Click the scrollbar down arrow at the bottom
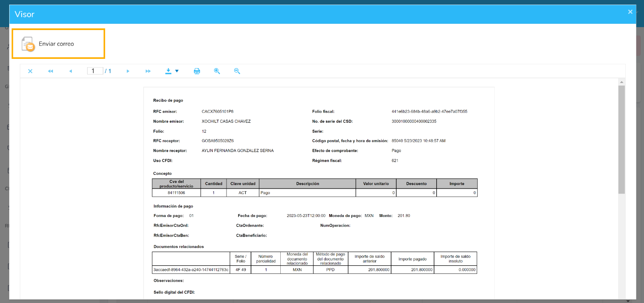Image resolution: width=644 pixels, height=303 pixels. point(628,300)
